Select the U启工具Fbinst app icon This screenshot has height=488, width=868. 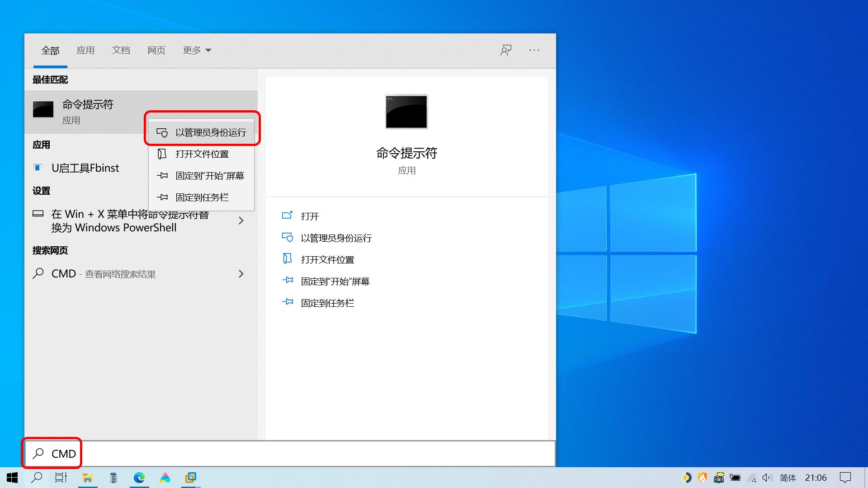click(38, 168)
